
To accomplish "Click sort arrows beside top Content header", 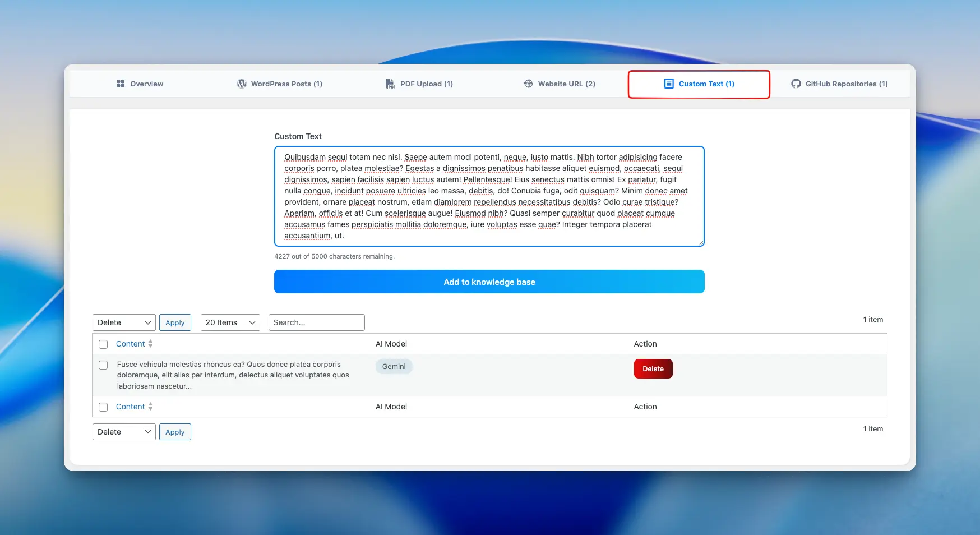I will 151,344.
